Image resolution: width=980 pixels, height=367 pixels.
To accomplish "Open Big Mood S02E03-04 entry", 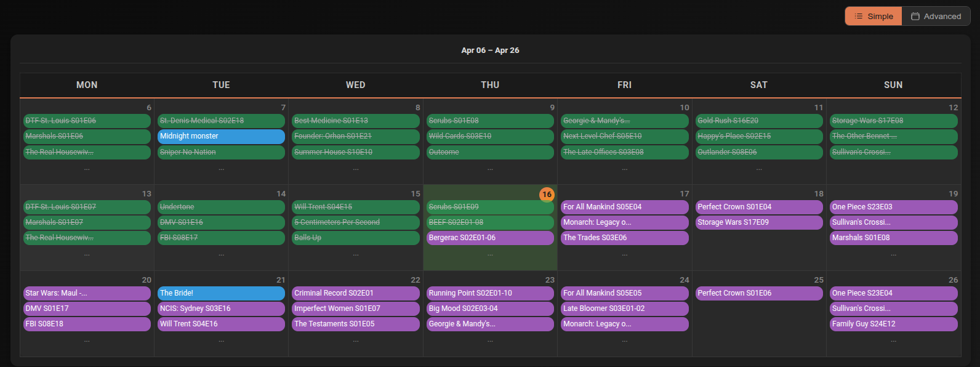I will 490,309.
